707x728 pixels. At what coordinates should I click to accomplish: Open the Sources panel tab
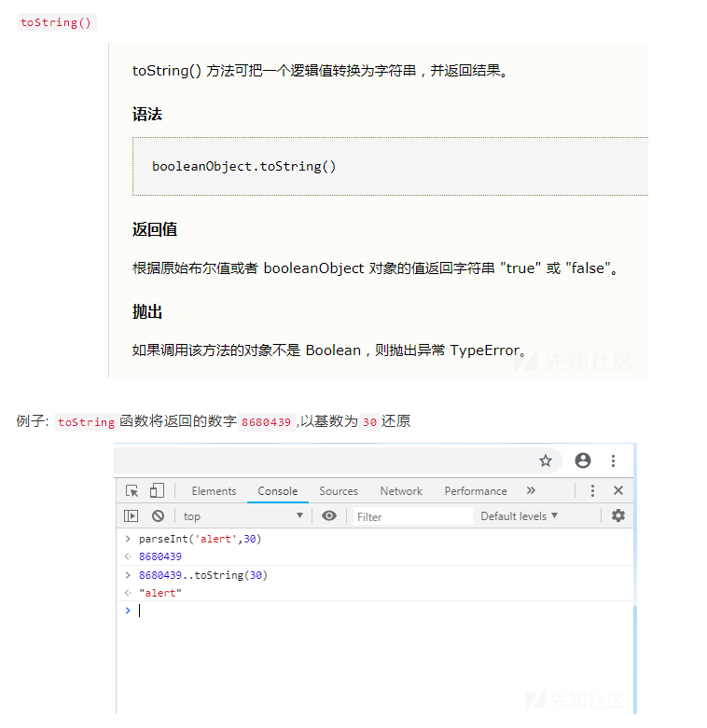click(x=339, y=491)
